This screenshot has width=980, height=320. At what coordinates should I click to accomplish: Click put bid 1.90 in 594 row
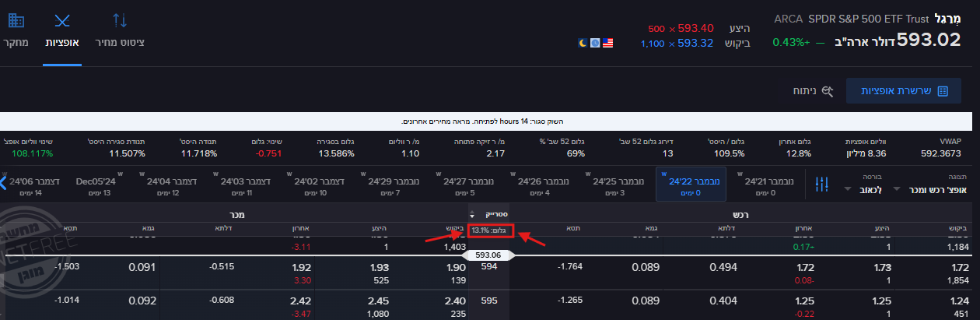[x=456, y=267]
